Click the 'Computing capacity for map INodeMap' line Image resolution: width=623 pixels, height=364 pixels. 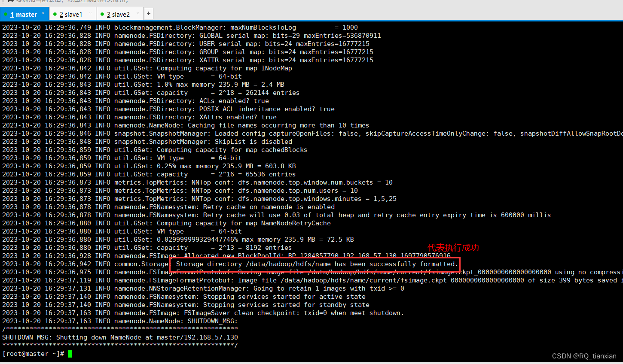click(147, 68)
